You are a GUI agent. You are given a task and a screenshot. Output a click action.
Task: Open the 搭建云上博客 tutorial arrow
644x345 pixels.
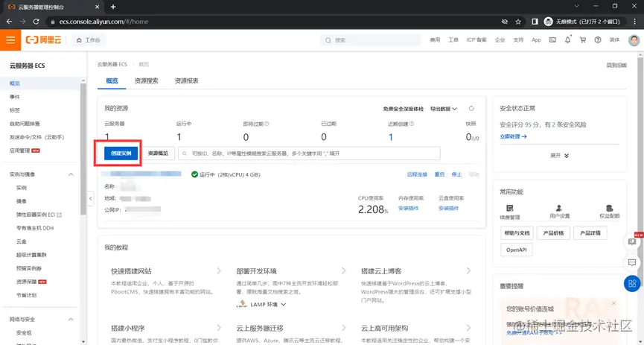(x=468, y=270)
